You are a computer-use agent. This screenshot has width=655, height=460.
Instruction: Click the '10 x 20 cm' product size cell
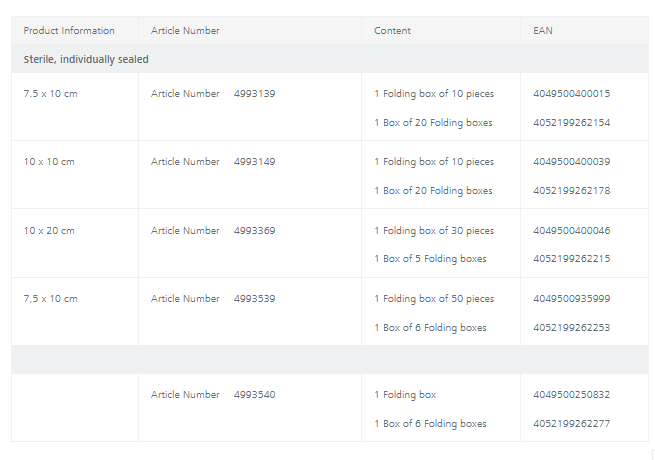49,231
